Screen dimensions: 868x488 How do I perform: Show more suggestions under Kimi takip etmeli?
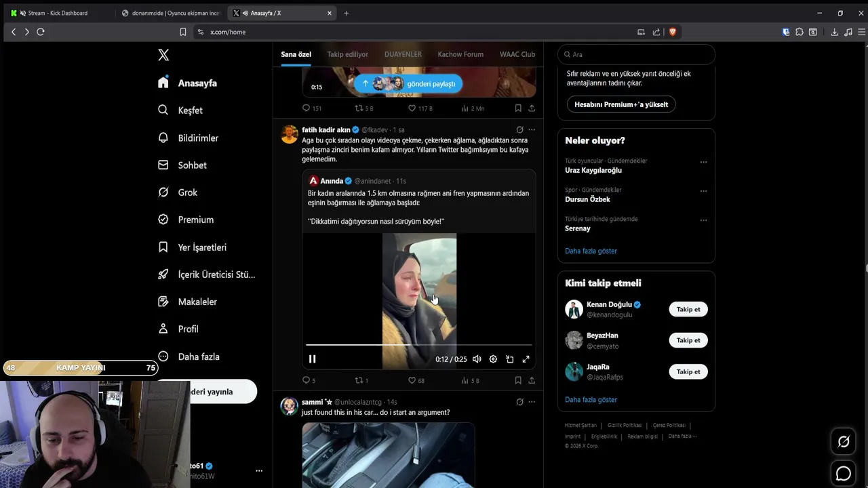pos(591,399)
